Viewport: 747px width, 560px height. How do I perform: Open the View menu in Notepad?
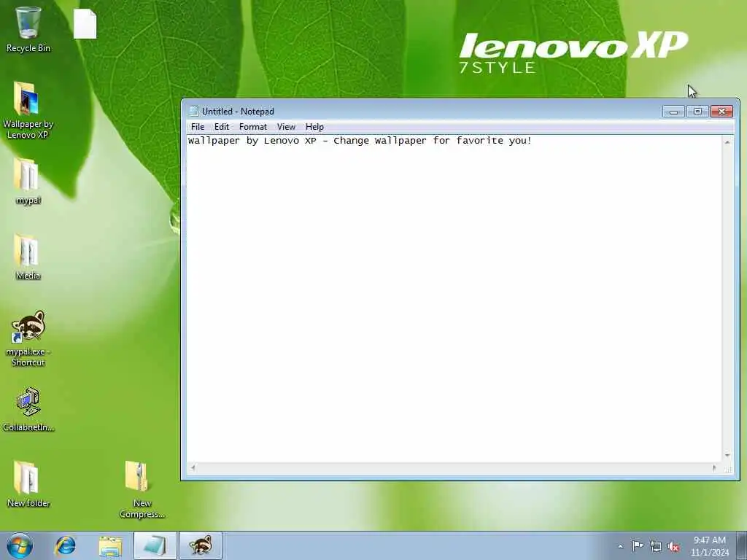[286, 127]
